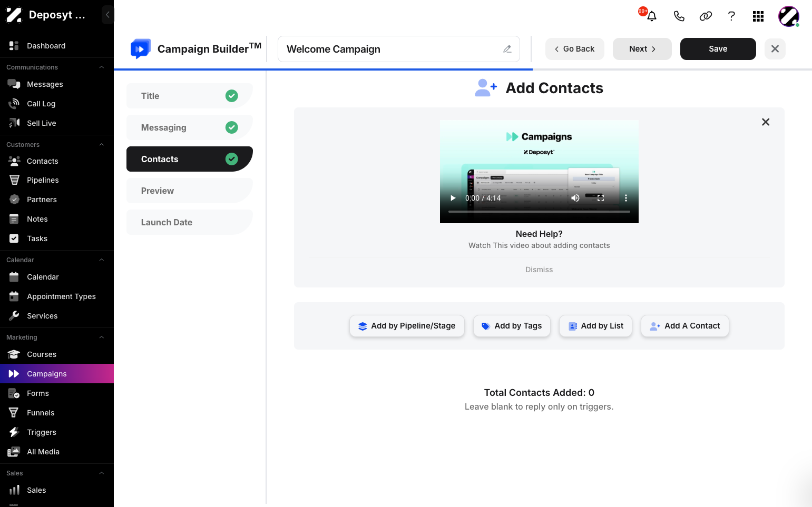Screen dimensions: 812x507
Task: Go to the Messaging step
Action: click(x=190, y=127)
